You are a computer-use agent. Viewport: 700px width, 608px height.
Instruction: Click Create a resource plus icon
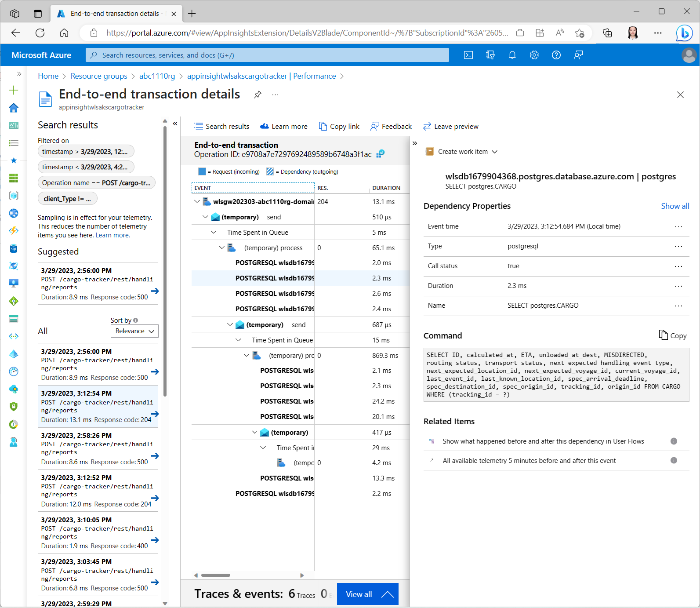click(x=14, y=90)
